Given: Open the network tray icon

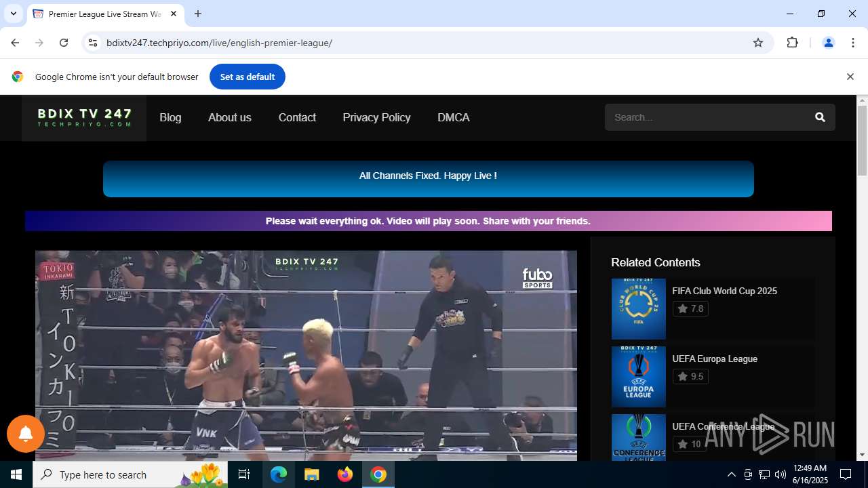Looking at the screenshot, I should pyautogui.click(x=764, y=474).
